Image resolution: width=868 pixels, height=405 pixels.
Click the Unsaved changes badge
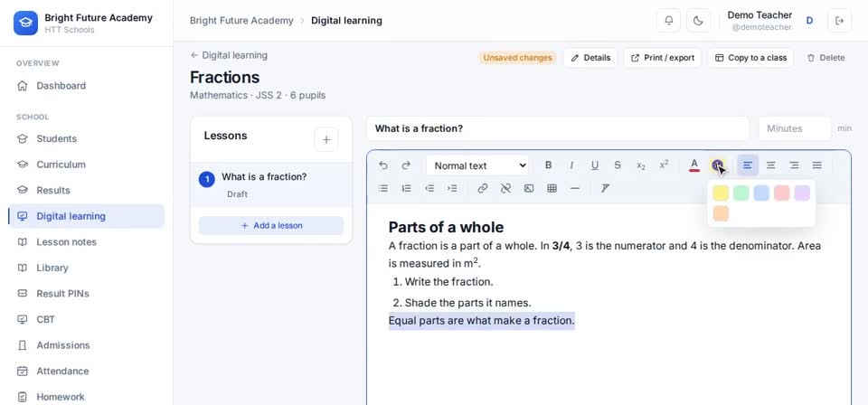point(517,58)
